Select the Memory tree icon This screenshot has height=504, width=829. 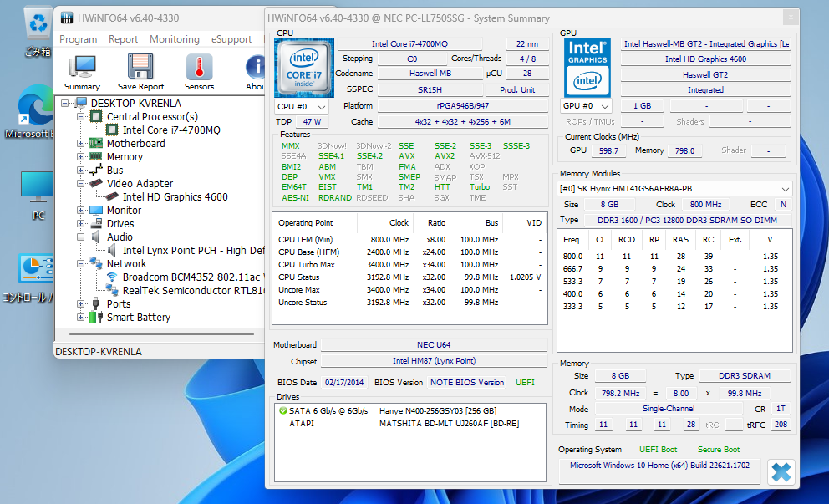96,156
